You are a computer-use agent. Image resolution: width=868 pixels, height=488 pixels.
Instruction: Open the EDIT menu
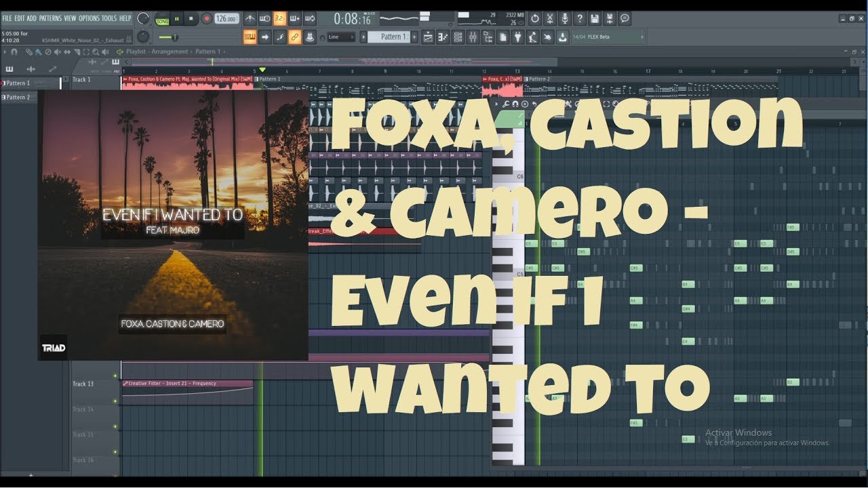coord(20,18)
